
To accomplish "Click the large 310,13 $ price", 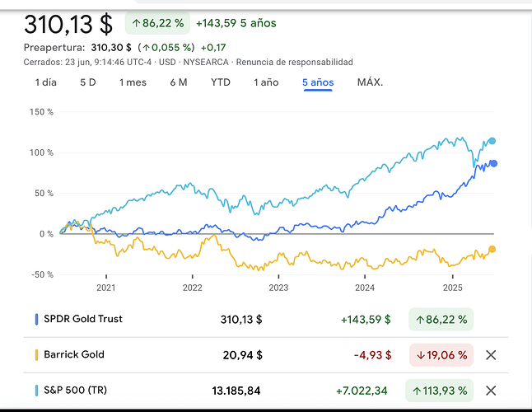I will tap(68, 24).
